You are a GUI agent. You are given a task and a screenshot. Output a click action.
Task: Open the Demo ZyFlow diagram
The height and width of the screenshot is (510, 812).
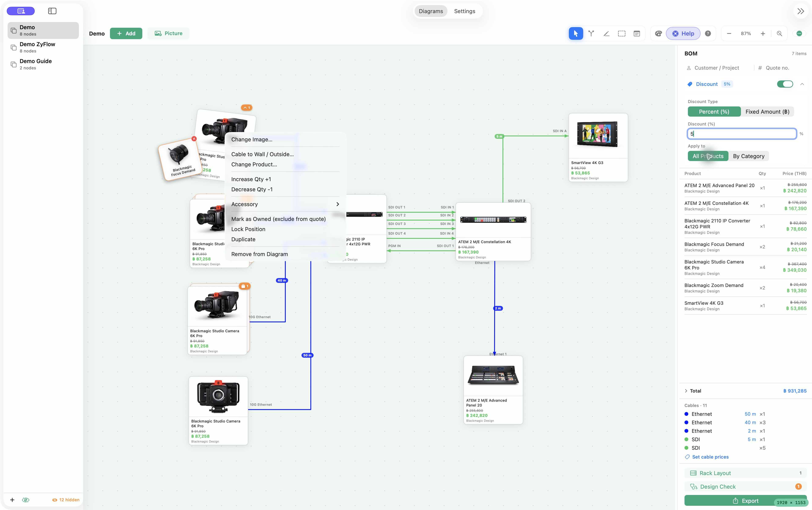coord(43,47)
